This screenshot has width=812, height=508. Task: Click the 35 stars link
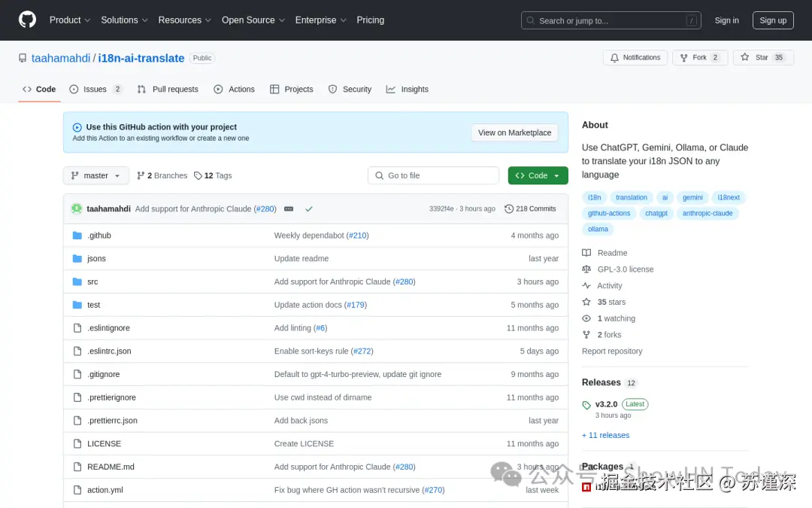(611, 303)
